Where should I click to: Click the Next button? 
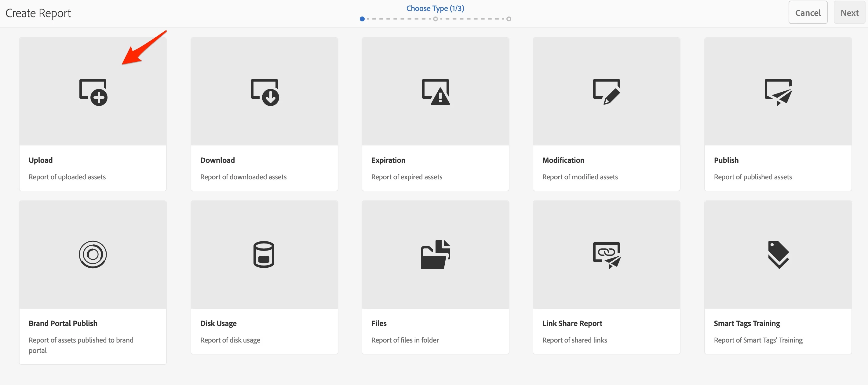(x=849, y=13)
